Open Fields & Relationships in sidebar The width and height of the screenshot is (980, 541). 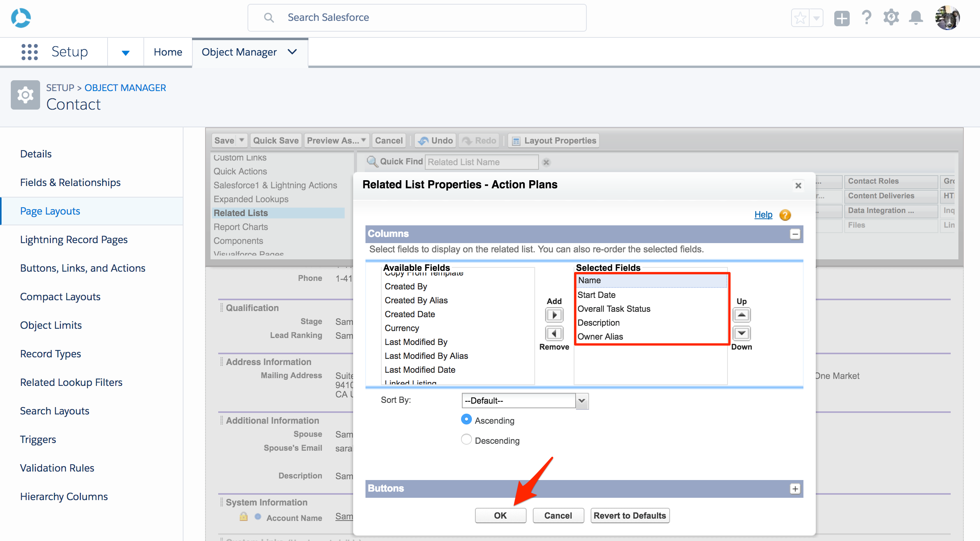point(70,183)
